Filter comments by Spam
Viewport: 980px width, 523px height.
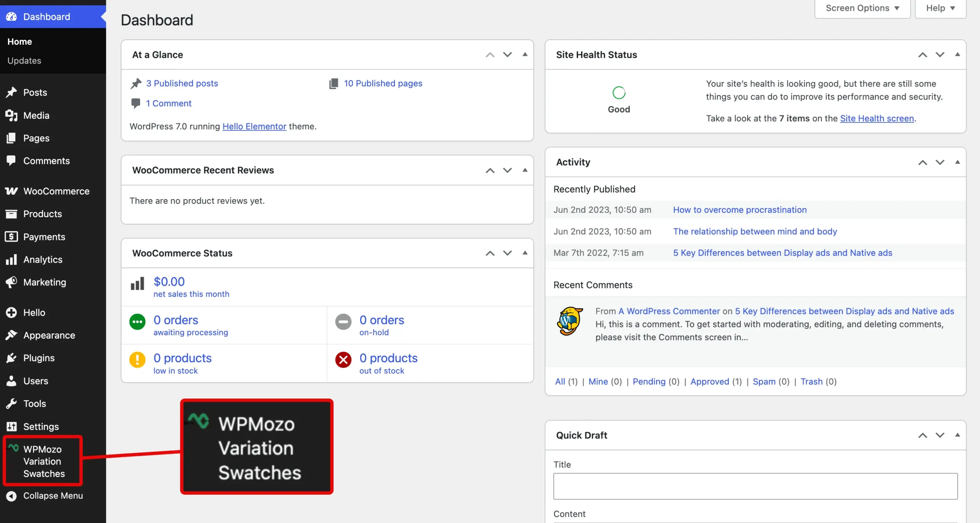coord(764,381)
